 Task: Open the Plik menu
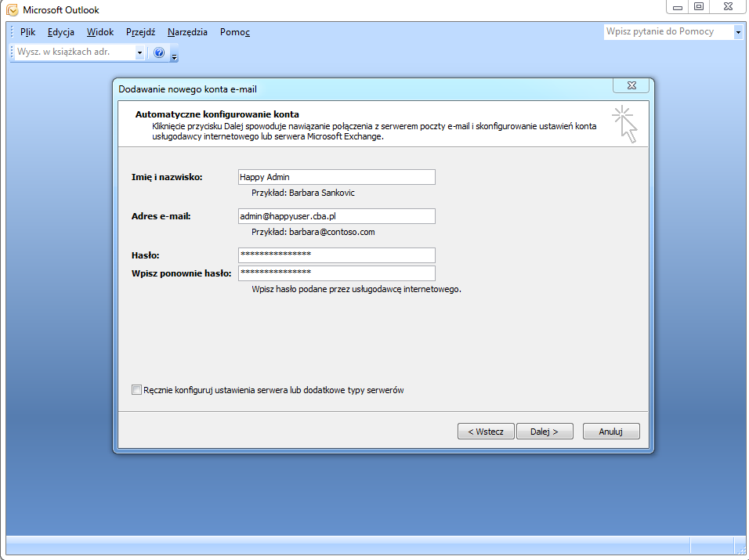point(27,32)
